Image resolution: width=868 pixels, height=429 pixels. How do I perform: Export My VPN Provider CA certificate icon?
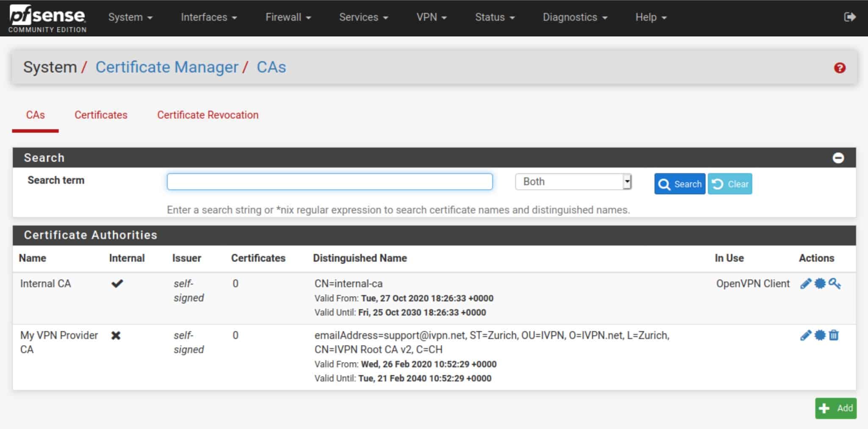point(820,335)
